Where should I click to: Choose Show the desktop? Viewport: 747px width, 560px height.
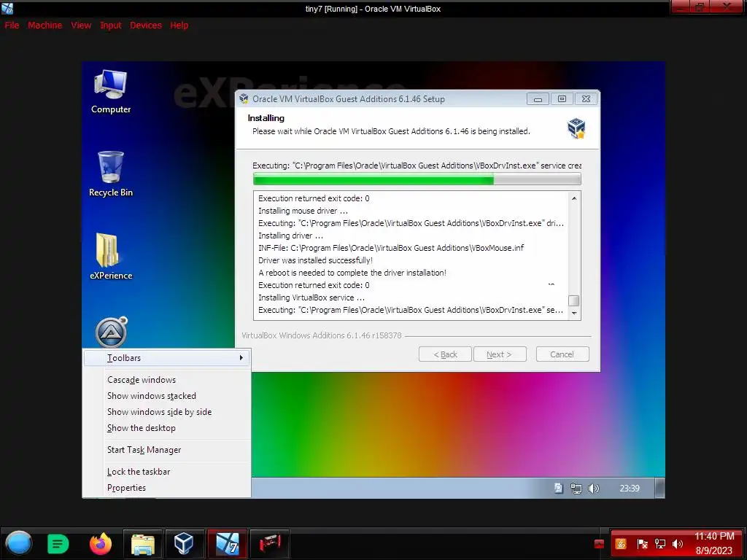coord(167,429)
